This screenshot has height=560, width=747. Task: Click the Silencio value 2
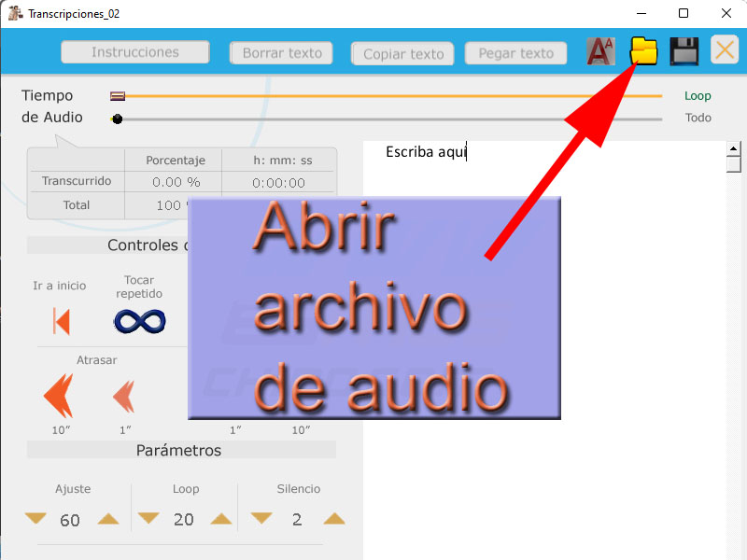297,519
